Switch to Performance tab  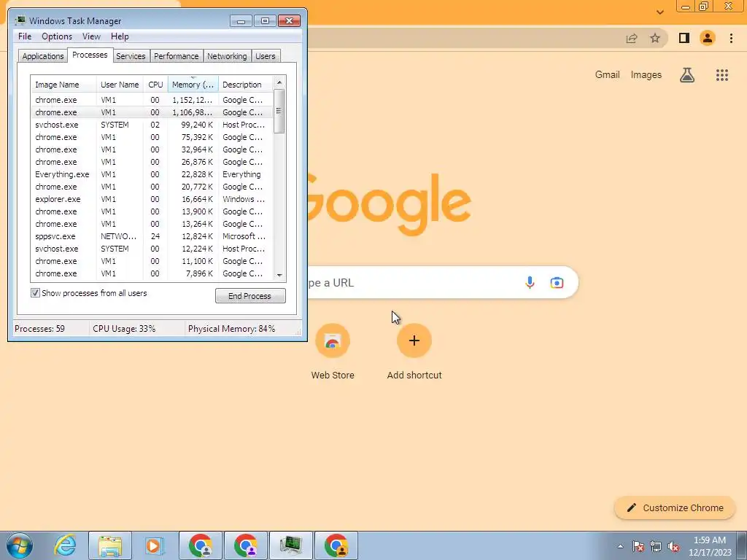pos(177,56)
